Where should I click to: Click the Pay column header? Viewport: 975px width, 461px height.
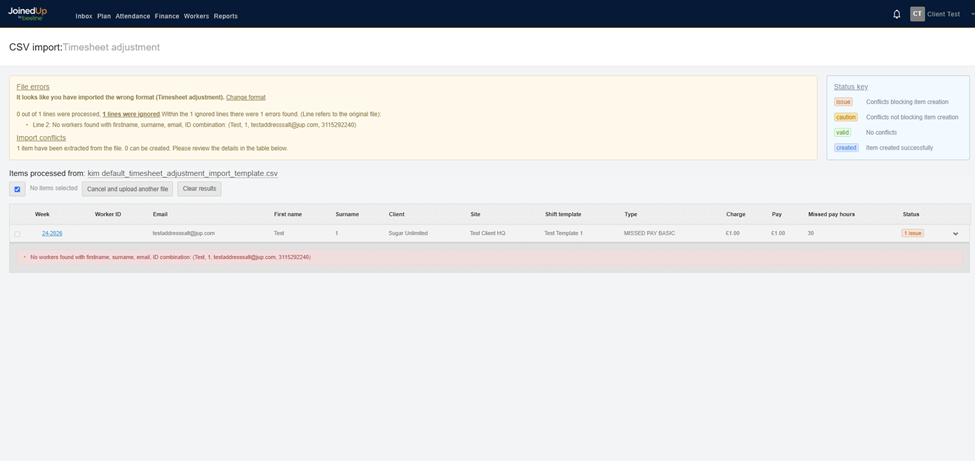coord(777,215)
